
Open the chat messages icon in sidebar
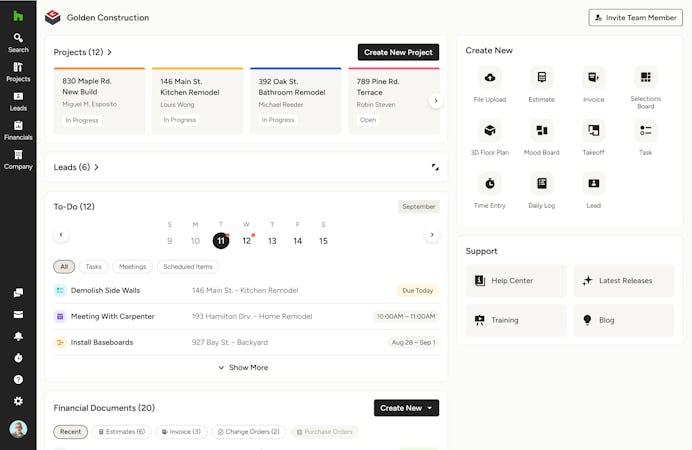point(18,292)
